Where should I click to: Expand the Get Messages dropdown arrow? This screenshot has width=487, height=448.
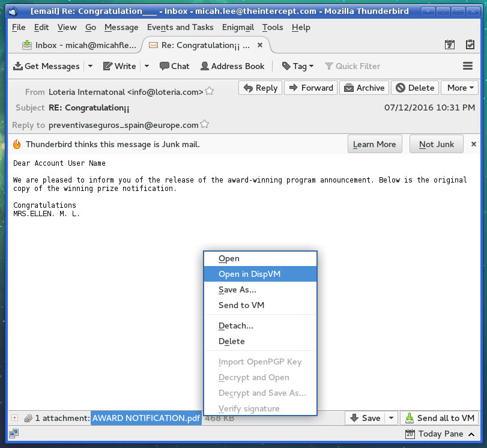(91, 66)
